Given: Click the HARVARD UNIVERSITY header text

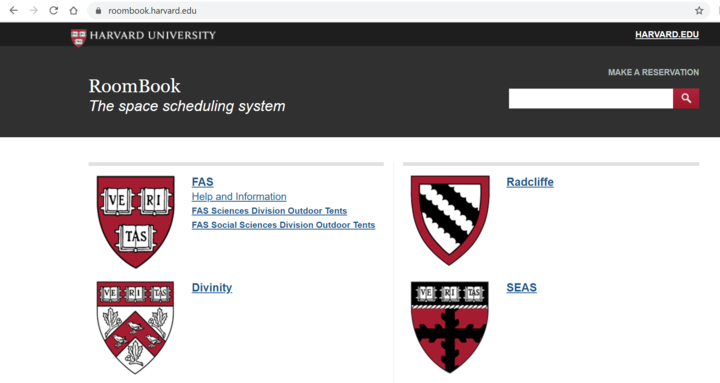Looking at the screenshot, I should [153, 35].
